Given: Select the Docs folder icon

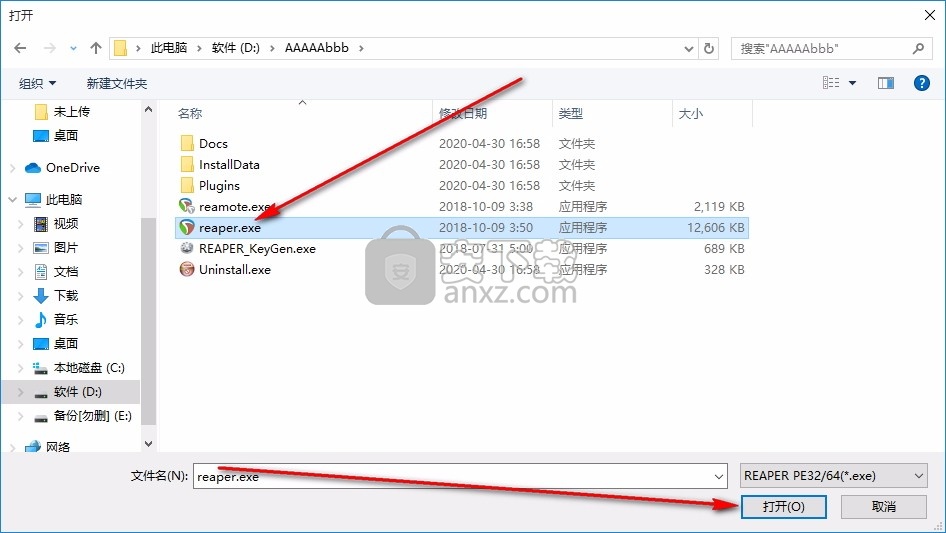Looking at the screenshot, I should [187, 144].
